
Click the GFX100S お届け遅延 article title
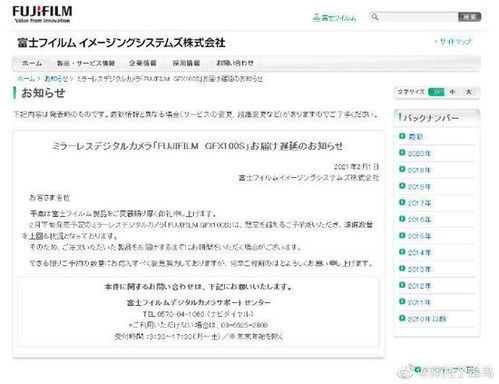click(x=198, y=146)
